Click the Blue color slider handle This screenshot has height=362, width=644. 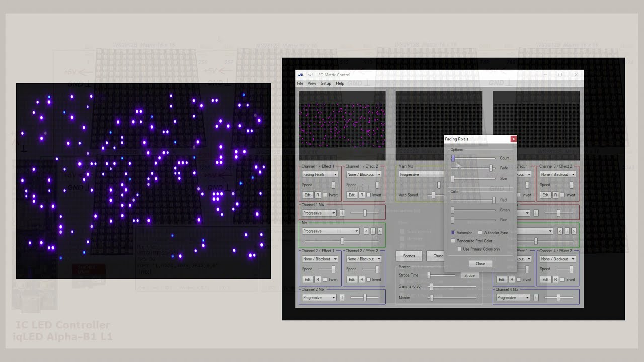452,220
